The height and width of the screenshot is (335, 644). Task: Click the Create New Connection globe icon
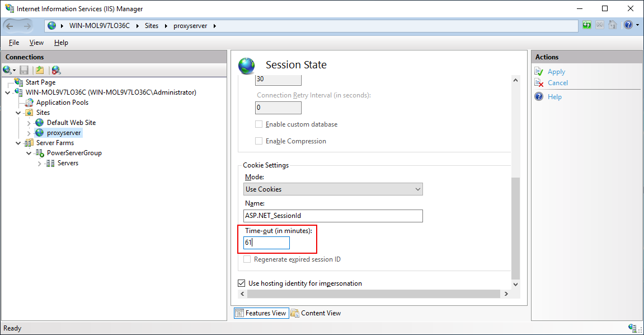pos(7,70)
